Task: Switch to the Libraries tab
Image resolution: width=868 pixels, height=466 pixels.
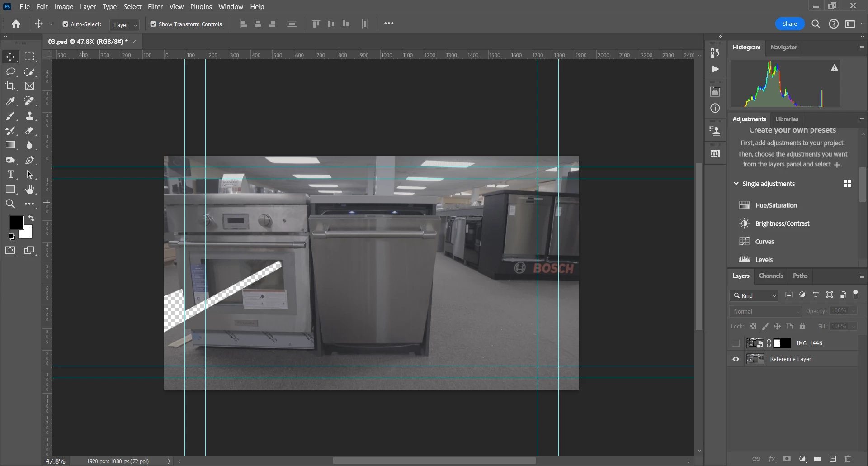Action: click(787, 119)
